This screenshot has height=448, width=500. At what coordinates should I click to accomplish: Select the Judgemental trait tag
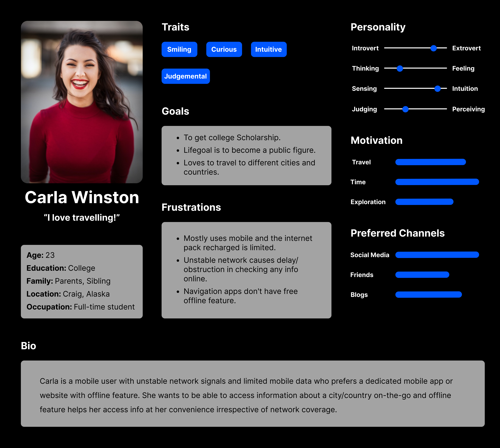pos(185,76)
